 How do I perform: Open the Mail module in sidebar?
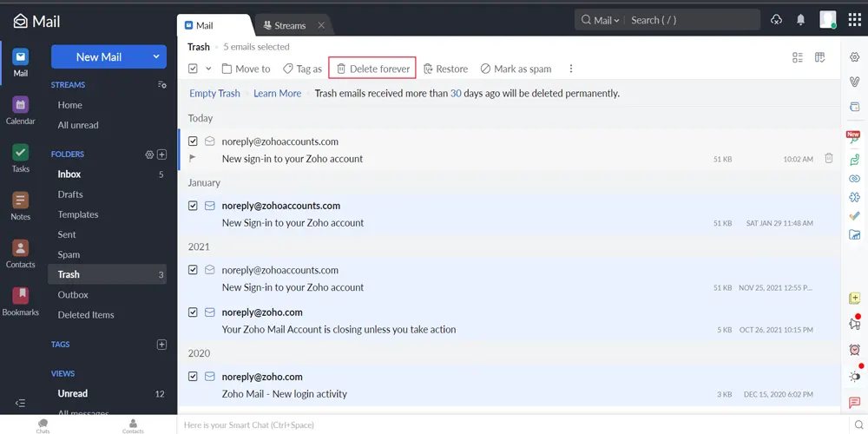(21, 62)
